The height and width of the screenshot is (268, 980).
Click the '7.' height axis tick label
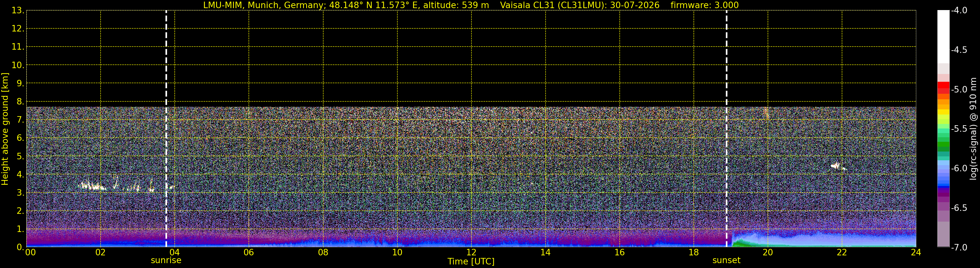20,120
